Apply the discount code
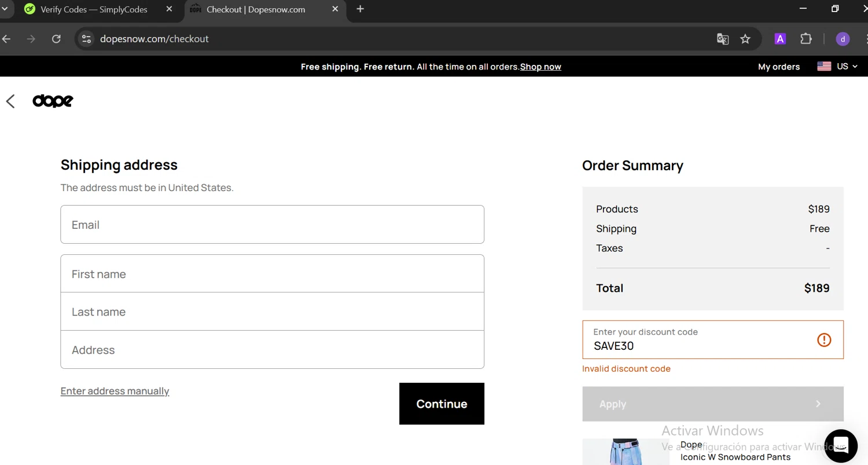 pyautogui.click(x=713, y=404)
